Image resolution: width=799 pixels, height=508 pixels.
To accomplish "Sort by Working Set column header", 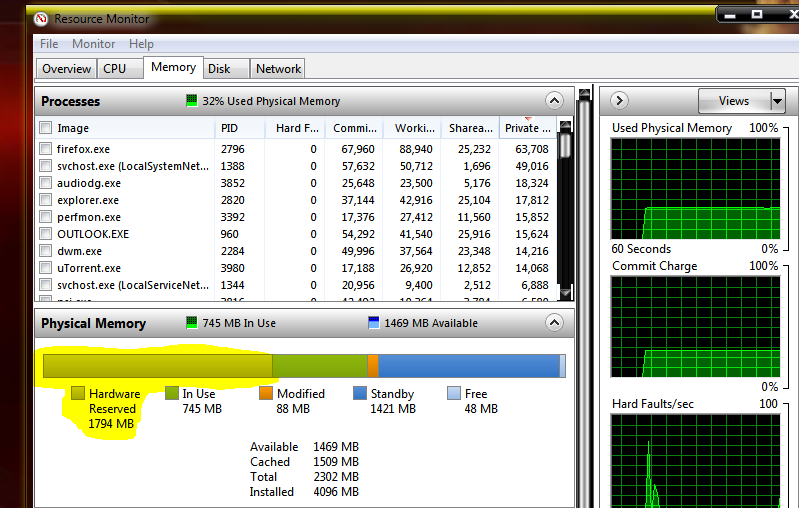I will pyautogui.click(x=412, y=128).
